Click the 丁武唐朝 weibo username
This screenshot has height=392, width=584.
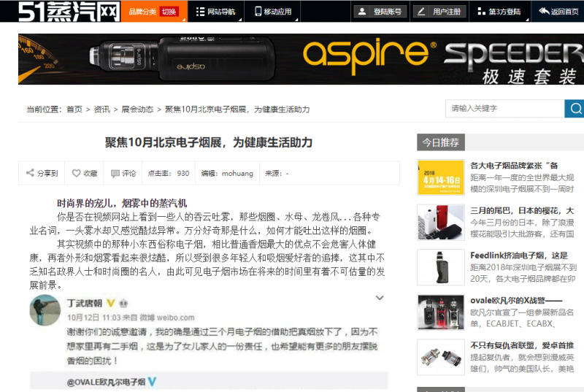click(85, 304)
